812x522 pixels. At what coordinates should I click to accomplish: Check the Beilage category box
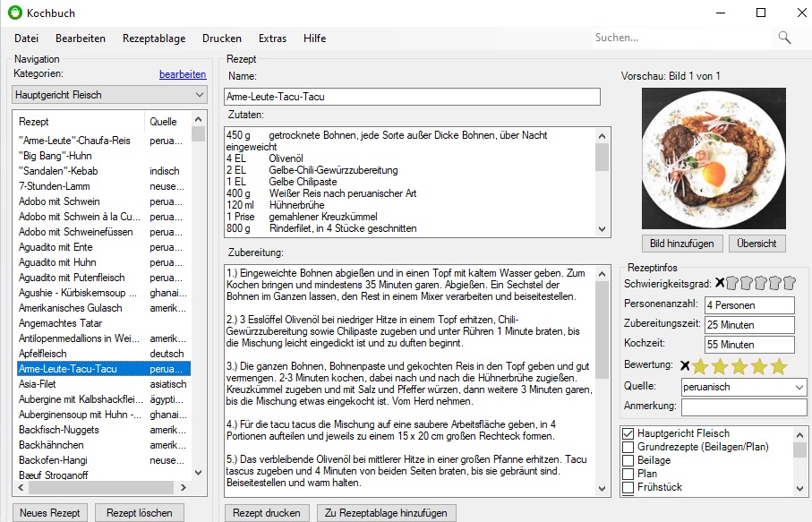628,460
